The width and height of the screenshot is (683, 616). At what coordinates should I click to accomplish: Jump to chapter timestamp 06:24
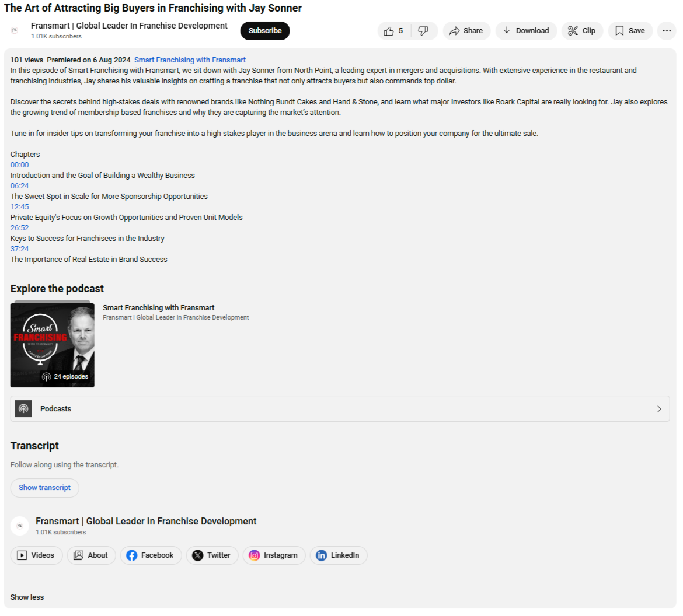(x=20, y=186)
